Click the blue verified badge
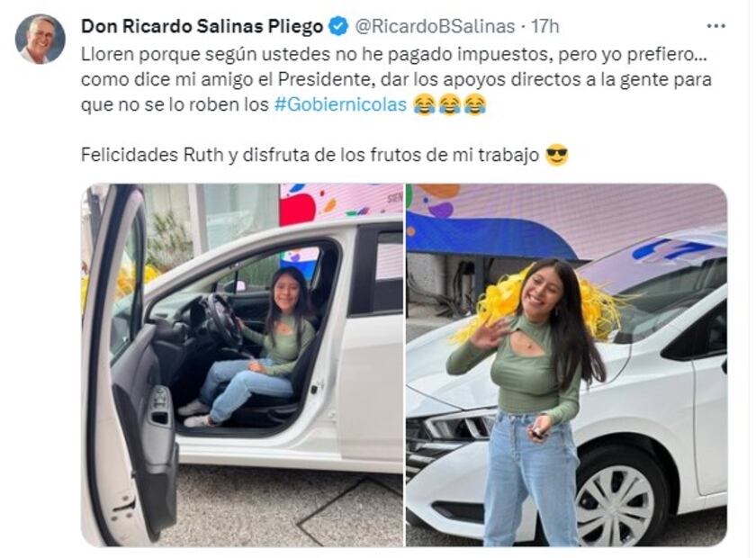The height and width of the screenshot is (558, 756). coord(338,26)
